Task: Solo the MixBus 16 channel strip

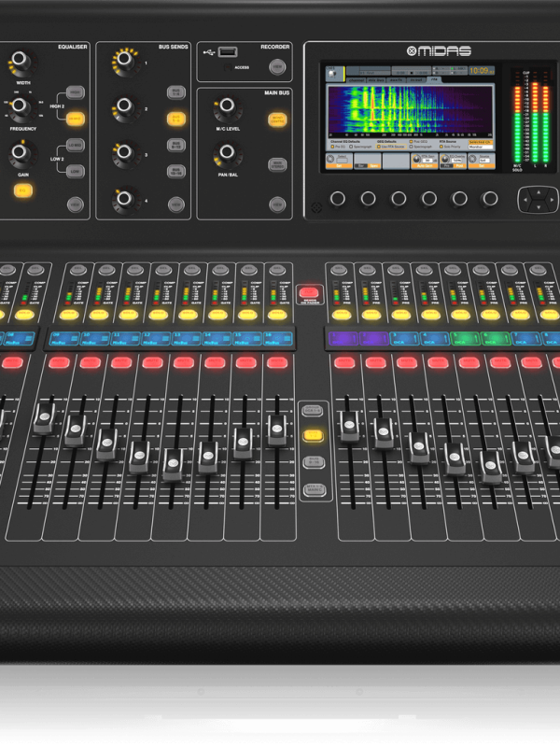Action: point(277,315)
